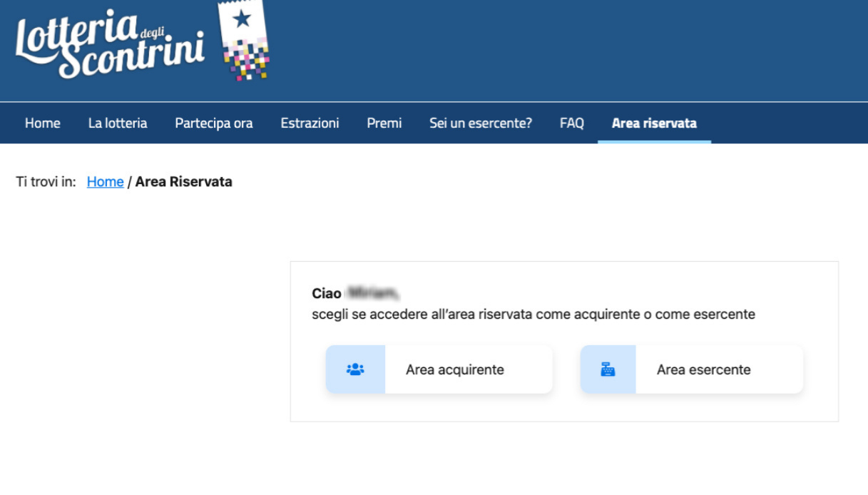Enter as buyer via Area acquirente label
This screenshot has height=495, width=868.
[x=454, y=369]
